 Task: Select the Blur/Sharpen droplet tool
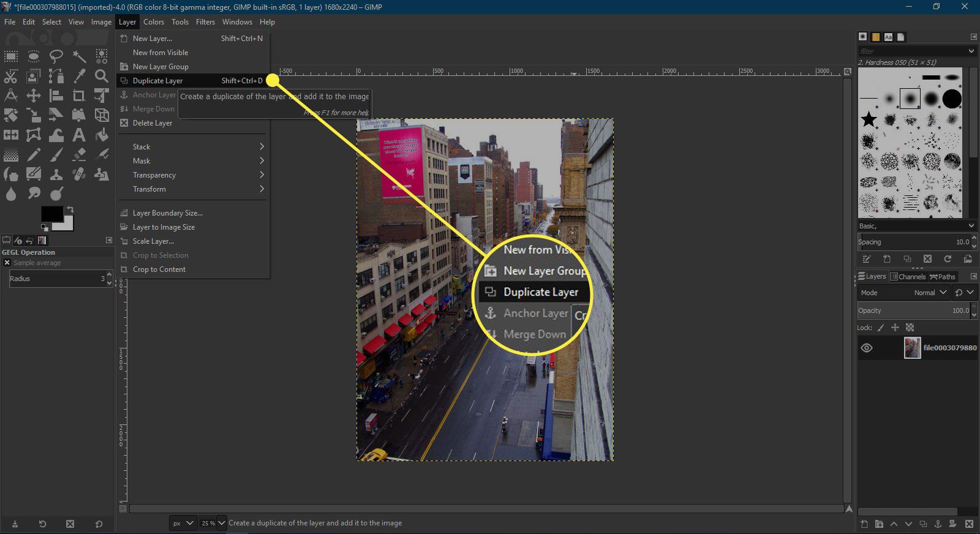[x=11, y=194]
